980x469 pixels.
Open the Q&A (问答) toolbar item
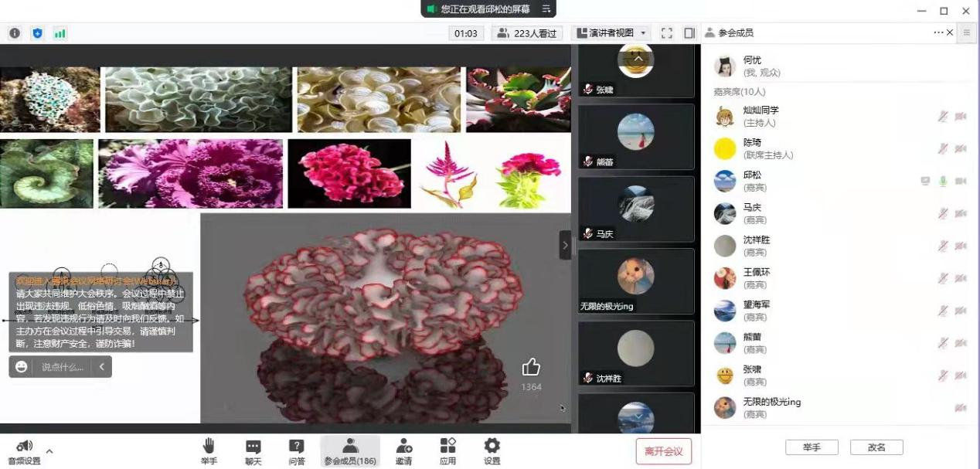[297, 450]
